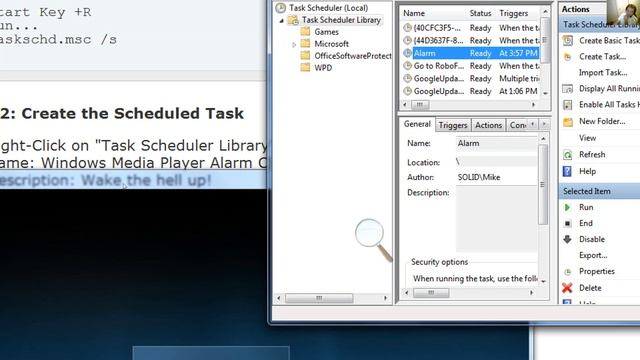Click the New Folder icon

coord(567,121)
